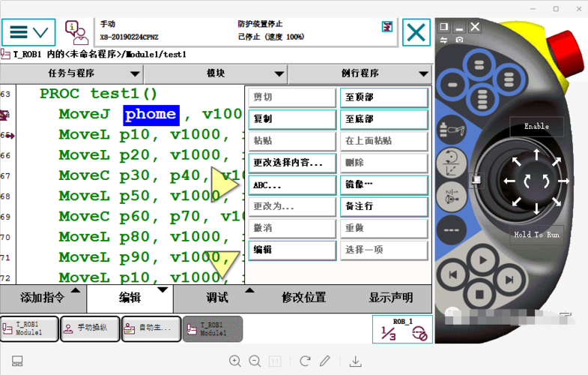This screenshot has height=375, width=588.
Task: Toggle linear/reorient motion mode key
Action: click(x=452, y=163)
